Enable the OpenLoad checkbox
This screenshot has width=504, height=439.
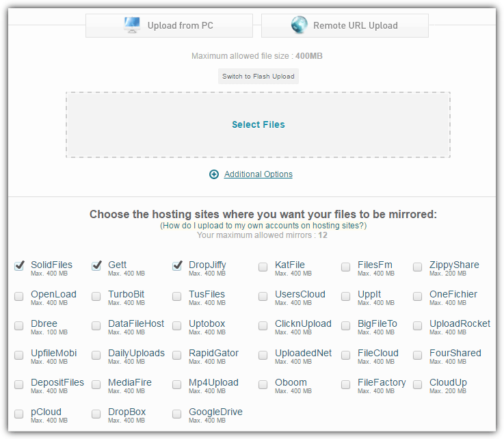tap(19, 296)
